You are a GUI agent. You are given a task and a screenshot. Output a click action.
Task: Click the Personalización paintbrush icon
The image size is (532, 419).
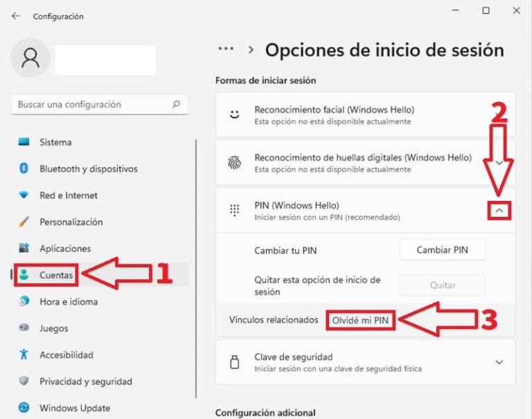pyautogui.click(x=24, y=222)
